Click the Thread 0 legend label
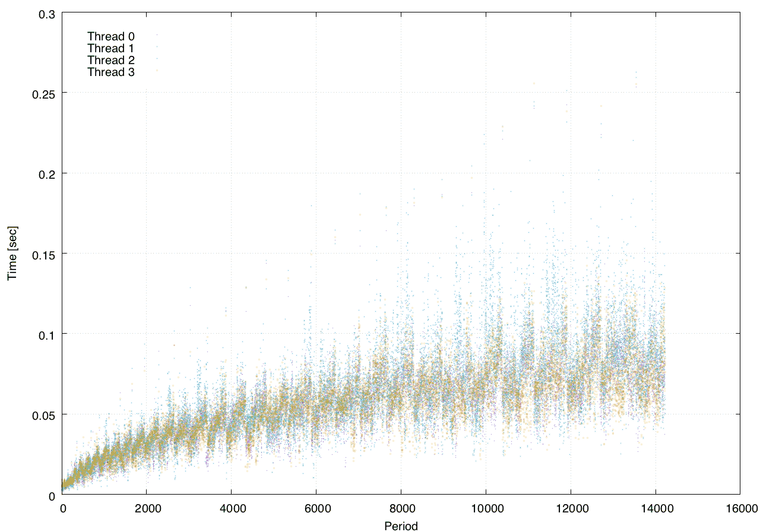Screen dimensions: 760x532 tap(111, 36)
